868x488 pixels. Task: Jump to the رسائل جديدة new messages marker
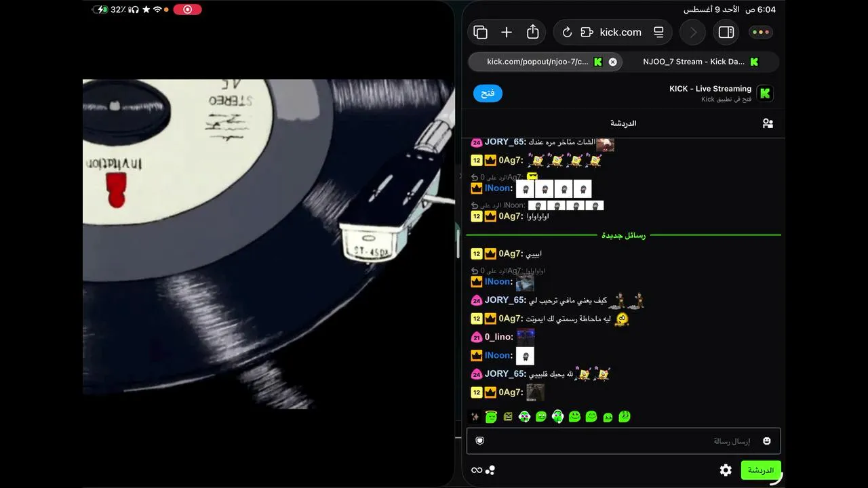[x=624, y=235]
